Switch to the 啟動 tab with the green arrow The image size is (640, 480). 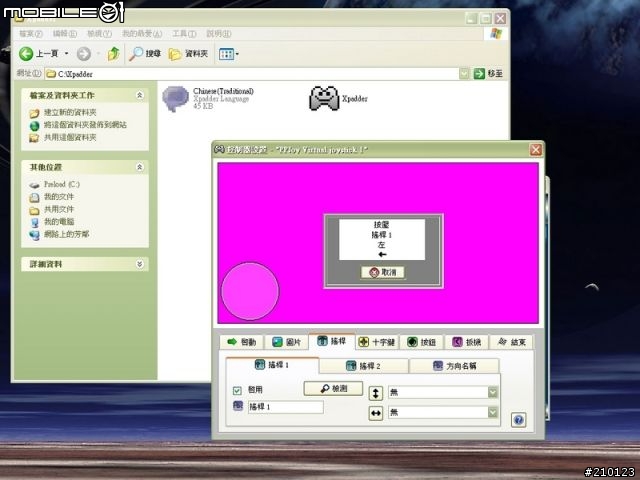pos(242,342)
